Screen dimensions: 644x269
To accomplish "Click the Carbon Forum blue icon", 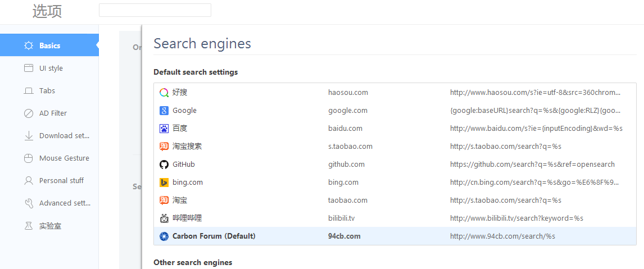I will (x=164, y=236).
